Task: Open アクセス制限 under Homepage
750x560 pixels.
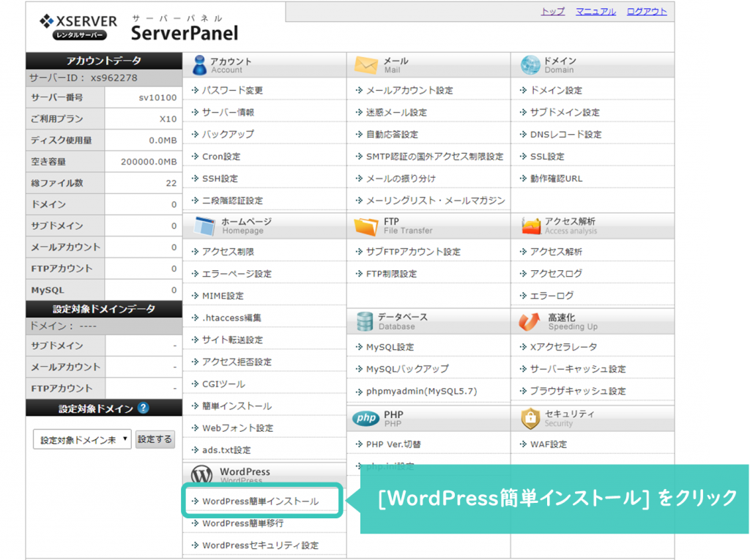Action: [228, 252]
